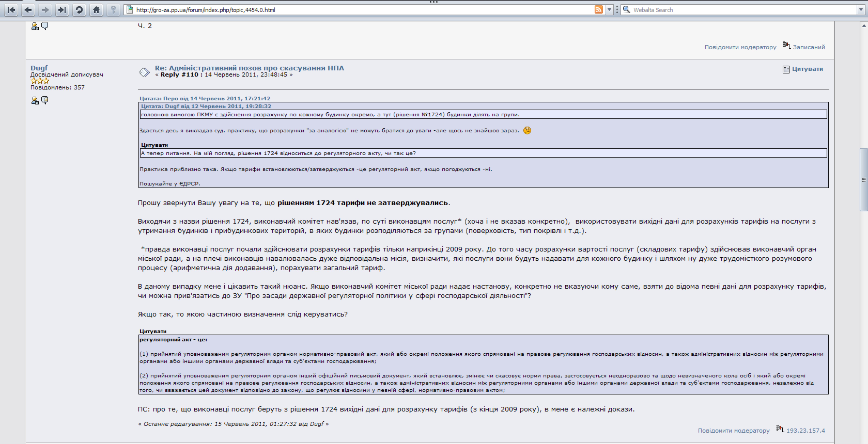Click the регуляторний акт - це: heading
The height and width of the screenshot is (444, 868).
[x=173, y=340]
